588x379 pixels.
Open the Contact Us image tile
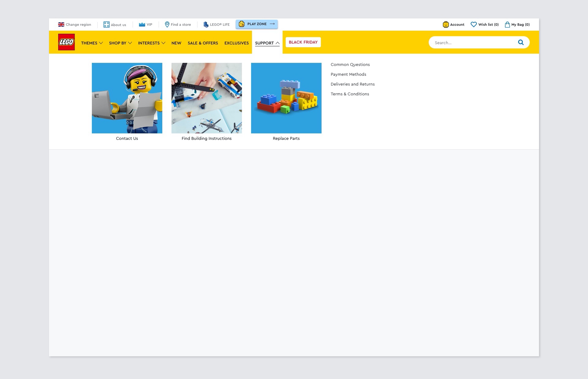pyautogui.click(x=127, y=98)
